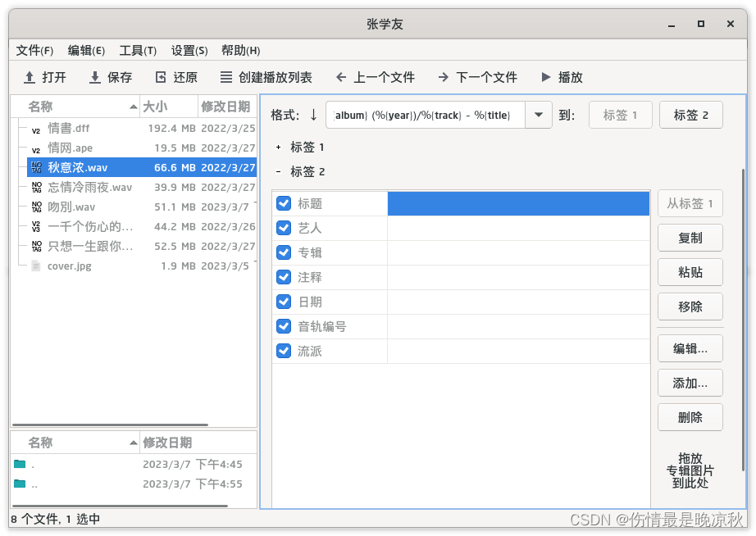756x536 pixels.
Task: Sort file list by 修改日期 column header
Action: coord(226,107)
